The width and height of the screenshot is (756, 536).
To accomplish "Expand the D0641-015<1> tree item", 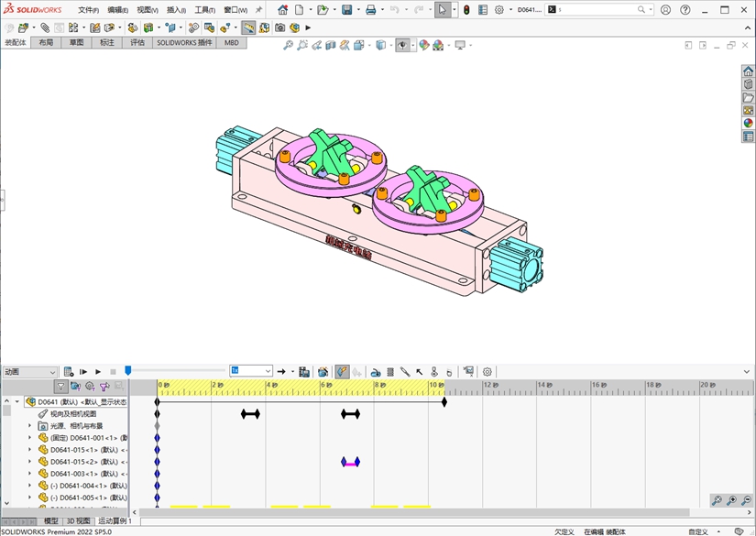I will [29, 450].
